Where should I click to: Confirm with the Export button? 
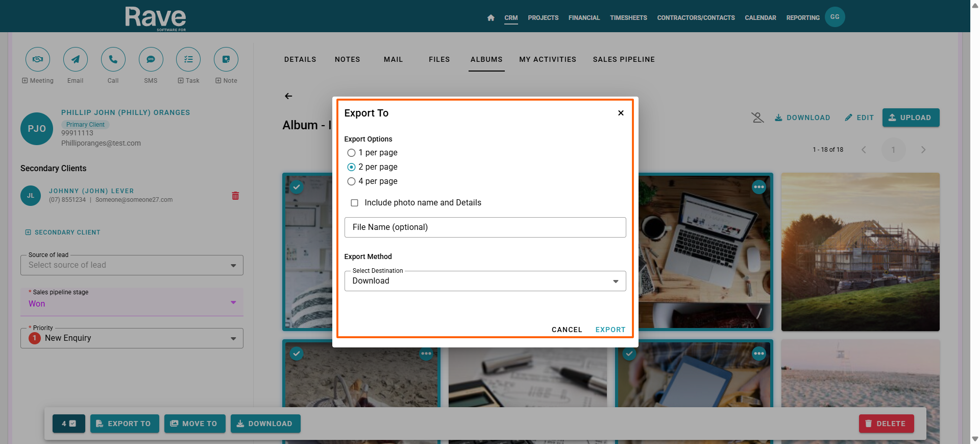click(x=610, y=330)
